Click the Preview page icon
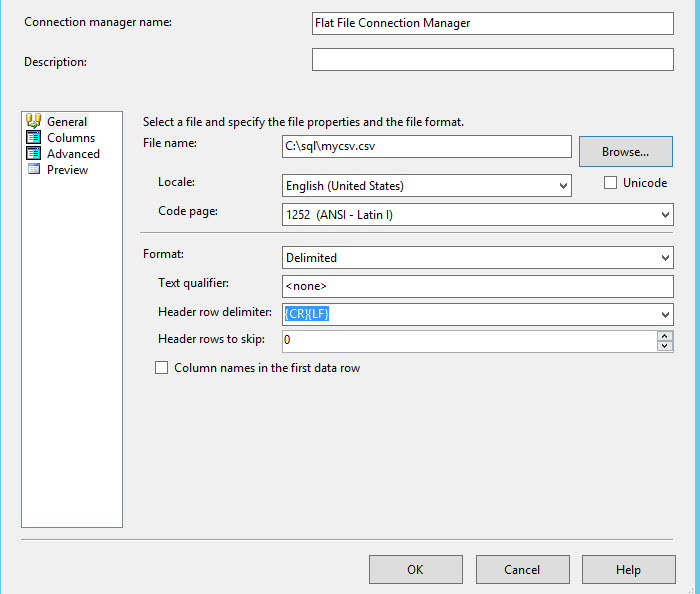The height and width of the screenshot is (594, 700). 33,170
